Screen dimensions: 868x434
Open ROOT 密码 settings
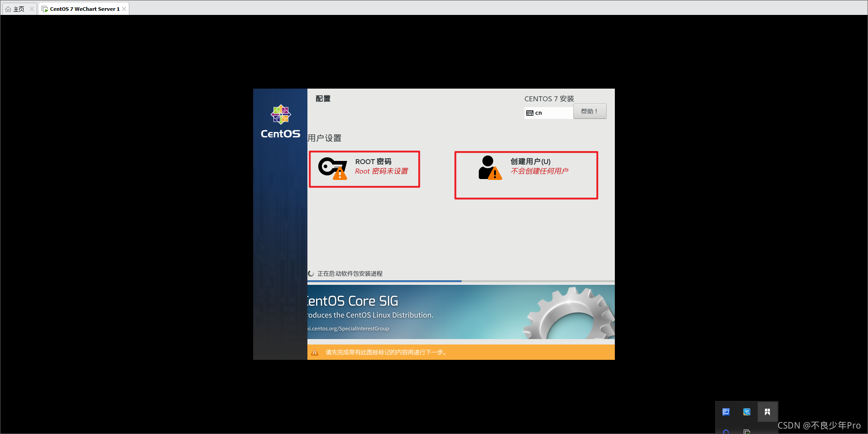(x=364, y=169)
